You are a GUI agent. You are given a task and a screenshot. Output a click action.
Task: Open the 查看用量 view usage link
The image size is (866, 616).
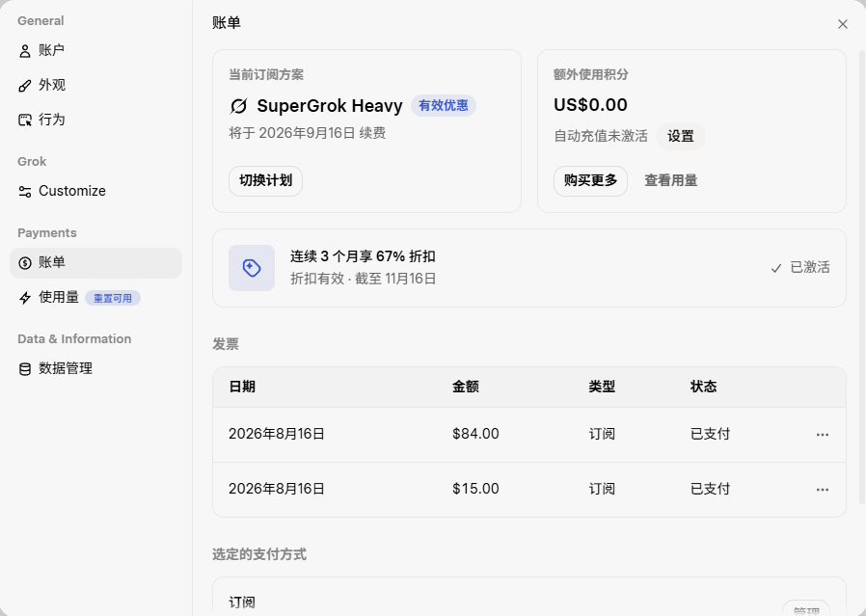[671, 180]
